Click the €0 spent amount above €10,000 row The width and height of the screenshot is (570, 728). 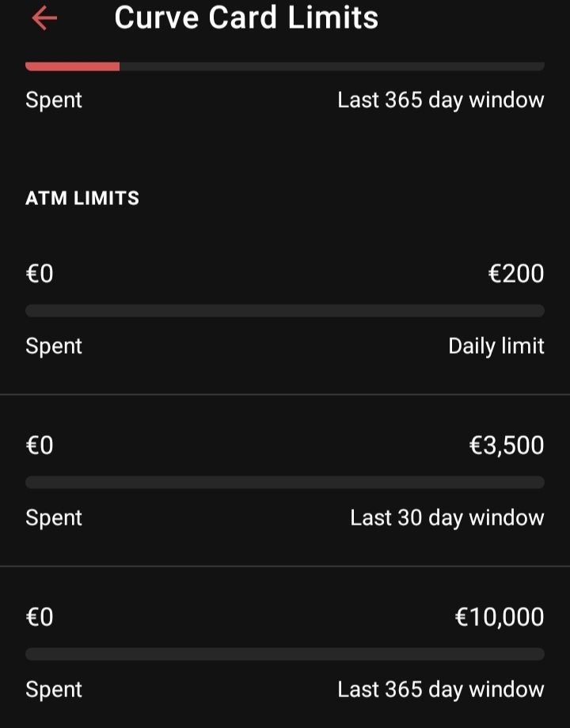pyautogui.click(x=40, y=617)
